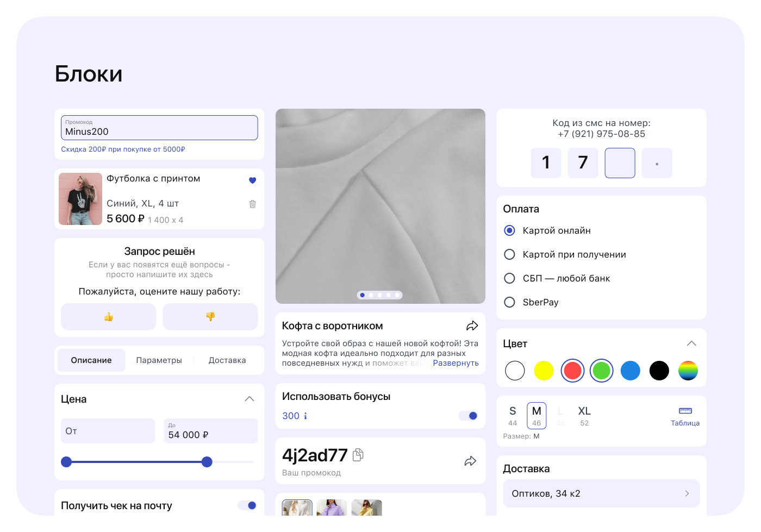The image size is (761, 532).
Task: Copy promo code 4j2ad77
Action: 358,455
